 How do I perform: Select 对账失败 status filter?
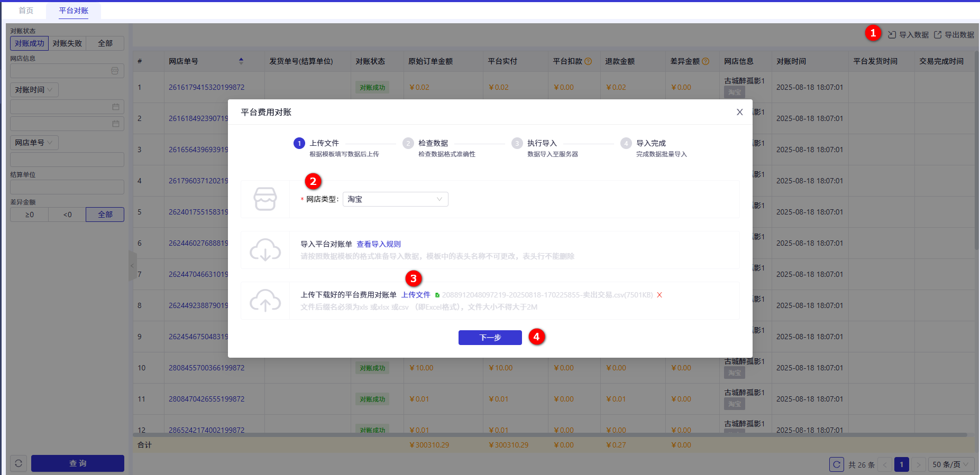67,43
